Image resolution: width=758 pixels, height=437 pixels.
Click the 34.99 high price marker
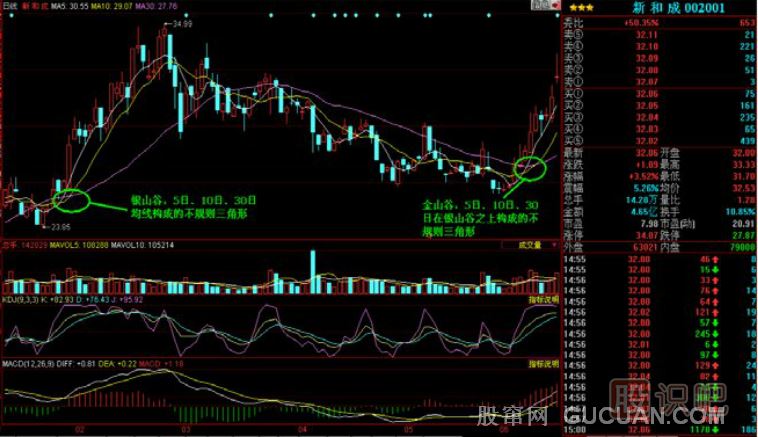(181, 22)
